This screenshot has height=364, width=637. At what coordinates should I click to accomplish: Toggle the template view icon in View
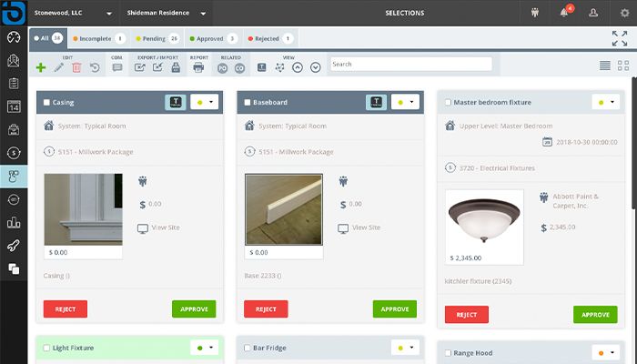[x=262, y=67]
